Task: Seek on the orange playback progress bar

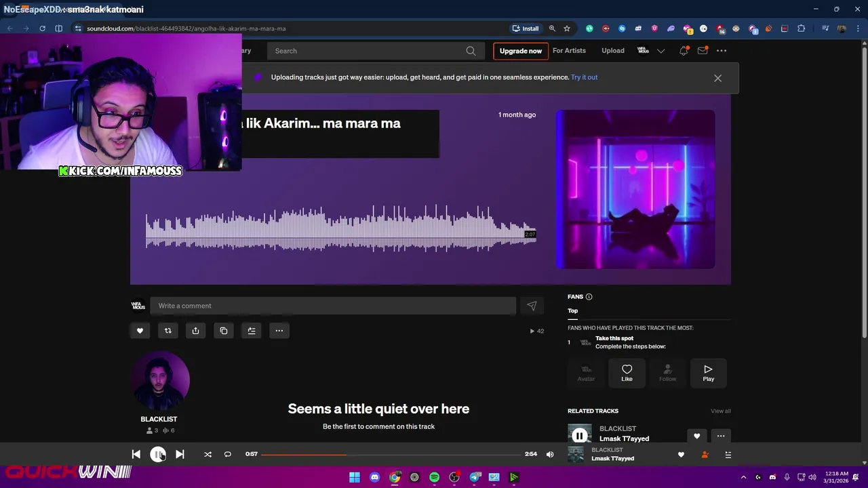Action: [390, 454]
